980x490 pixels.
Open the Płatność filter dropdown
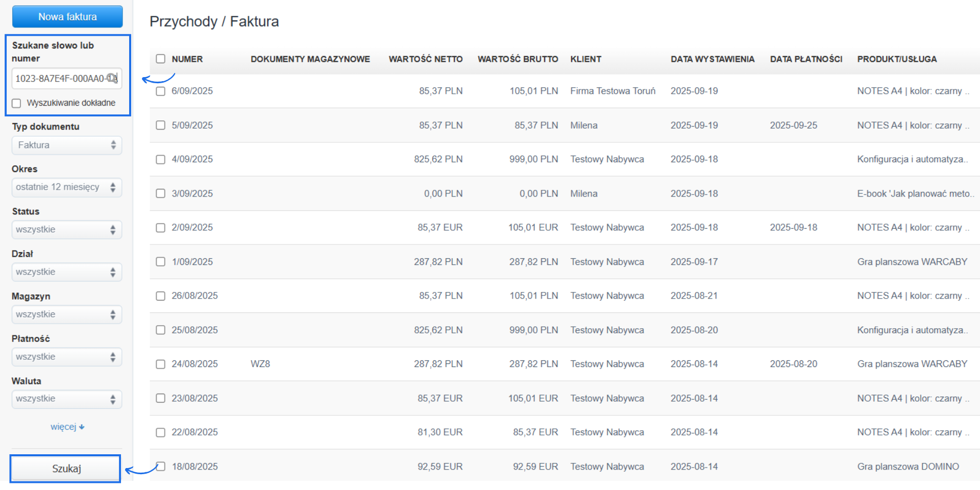click(x=66, y=356)
